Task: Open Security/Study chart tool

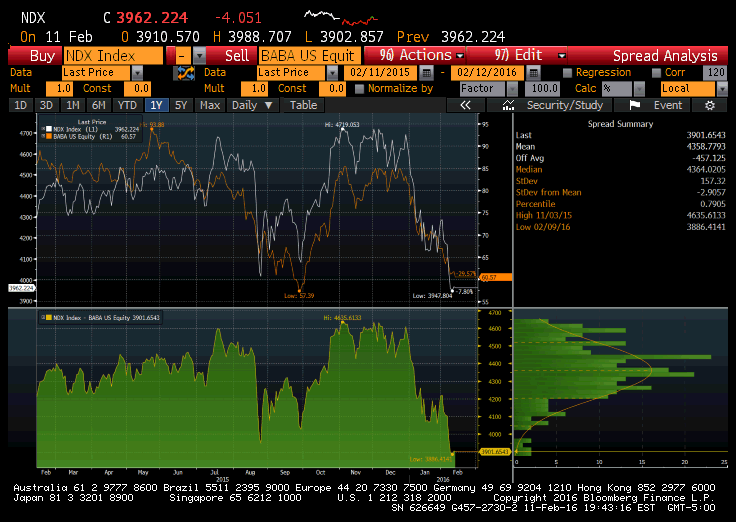Action: point(550,105)
